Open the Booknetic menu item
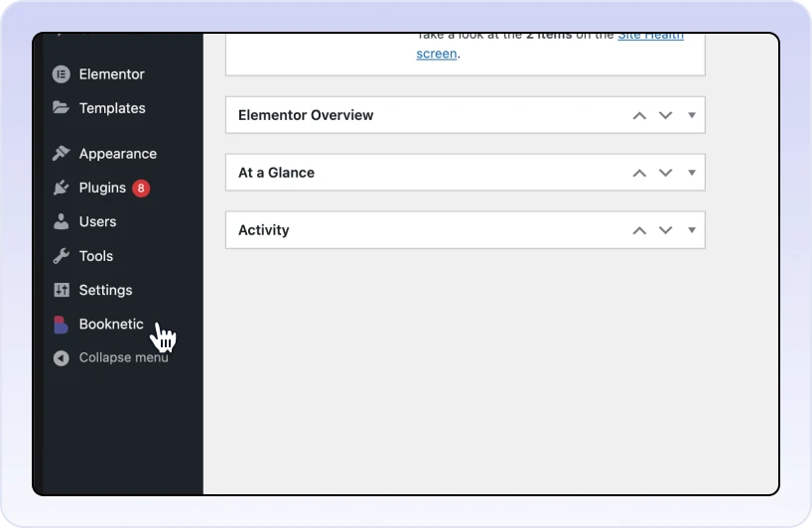The width and height of the screenshot is (812, 528). click(110, 325)
